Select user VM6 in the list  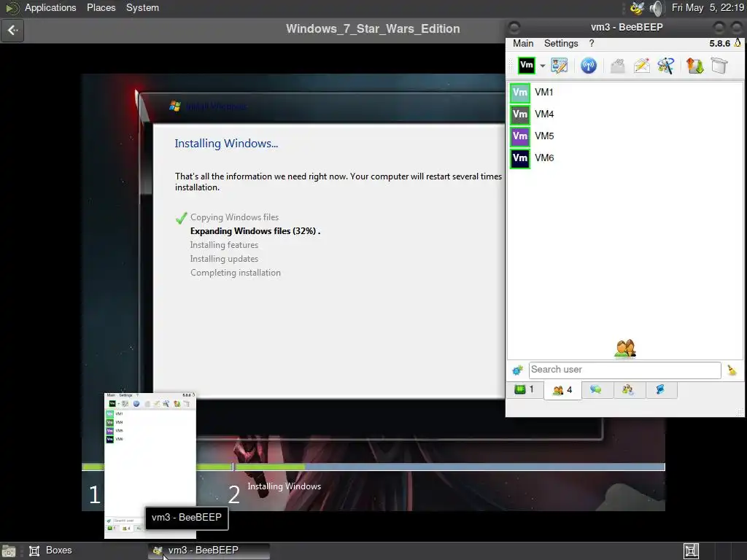click(624, 158)
